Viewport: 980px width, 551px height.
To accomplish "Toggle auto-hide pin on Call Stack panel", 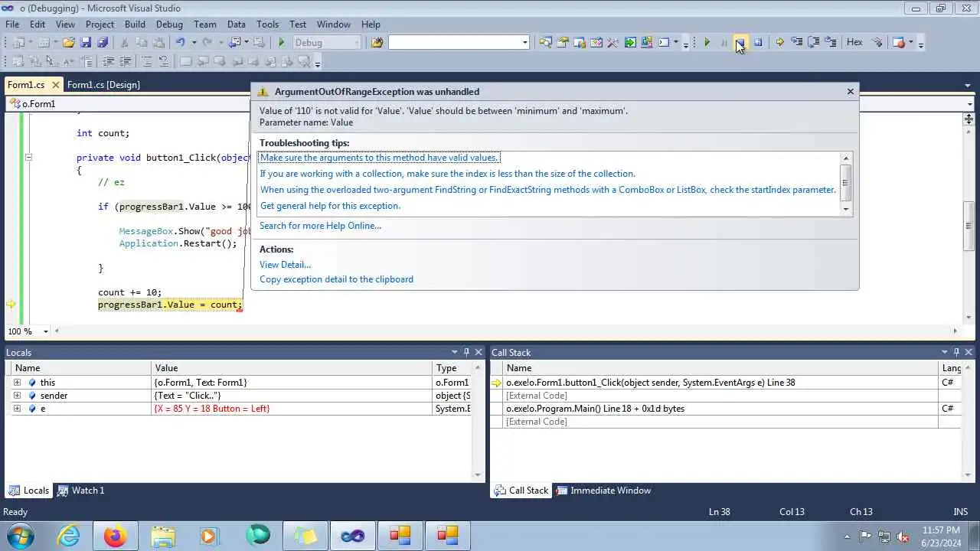I will (x=956, y=352).
